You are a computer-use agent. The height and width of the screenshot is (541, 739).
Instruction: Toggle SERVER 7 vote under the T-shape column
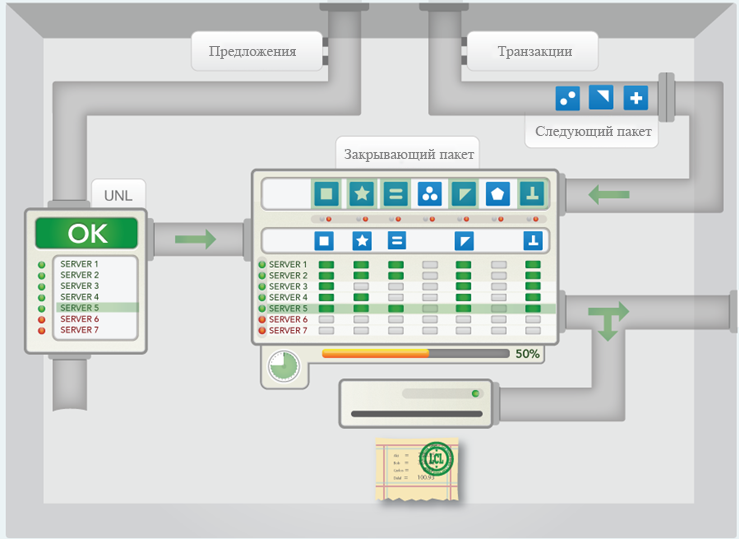tap(533, 331)
